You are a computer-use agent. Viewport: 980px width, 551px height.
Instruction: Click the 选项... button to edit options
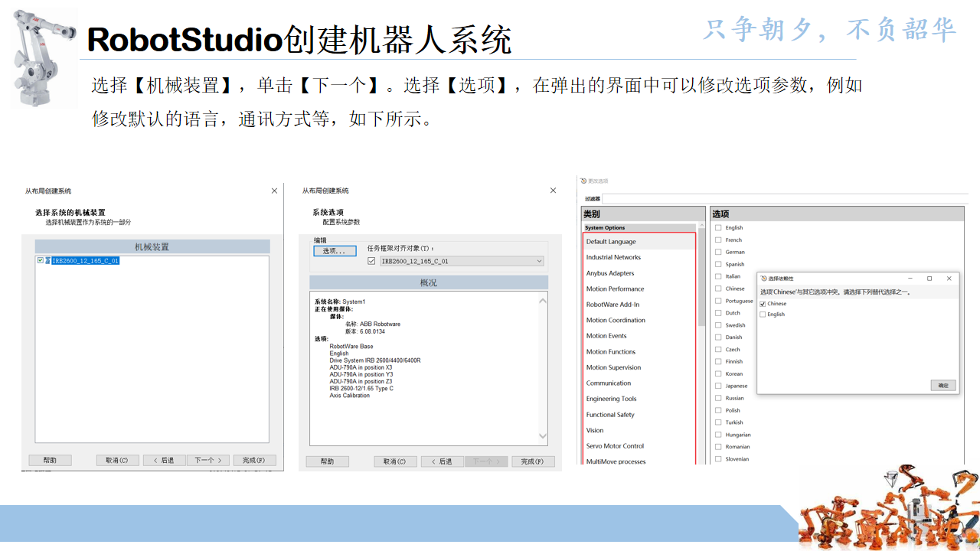pos(335,250)
